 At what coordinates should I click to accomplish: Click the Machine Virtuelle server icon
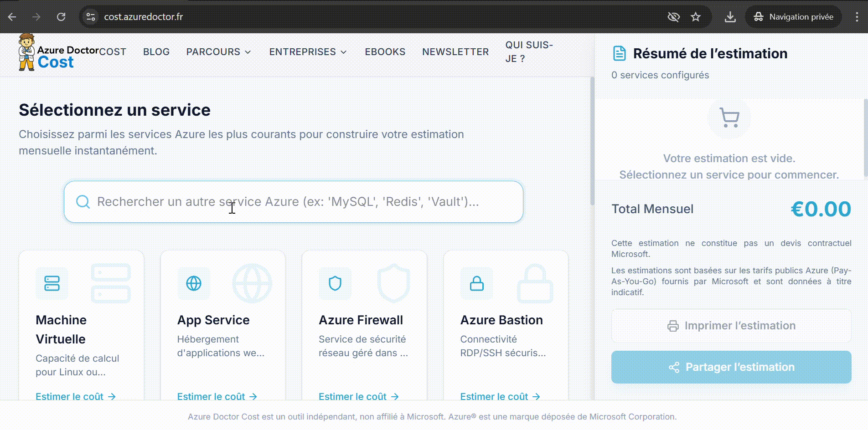click(52, 283)
